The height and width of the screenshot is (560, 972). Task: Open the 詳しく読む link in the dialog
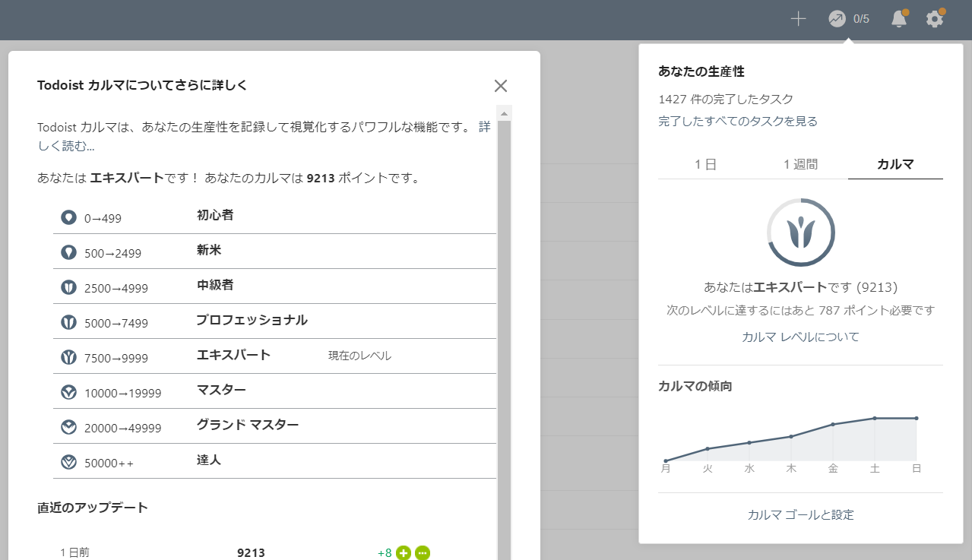tap(65, 145)
